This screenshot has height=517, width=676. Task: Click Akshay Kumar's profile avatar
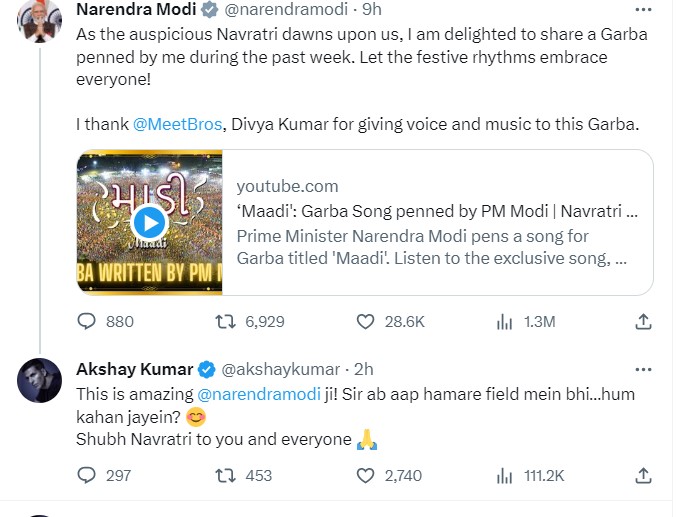click(39, 381)
